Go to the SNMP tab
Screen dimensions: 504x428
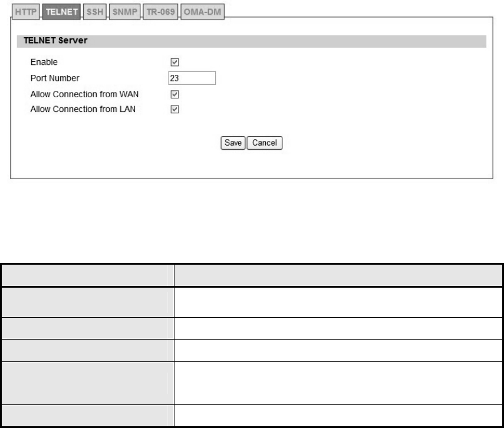tap(125, 12)
